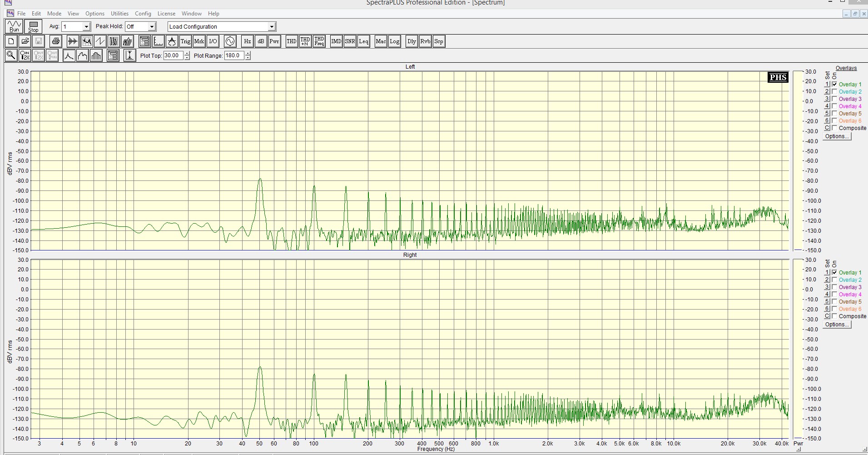Open the Trig trigger settings icon
868x455 pixels.
click(185, 41)
